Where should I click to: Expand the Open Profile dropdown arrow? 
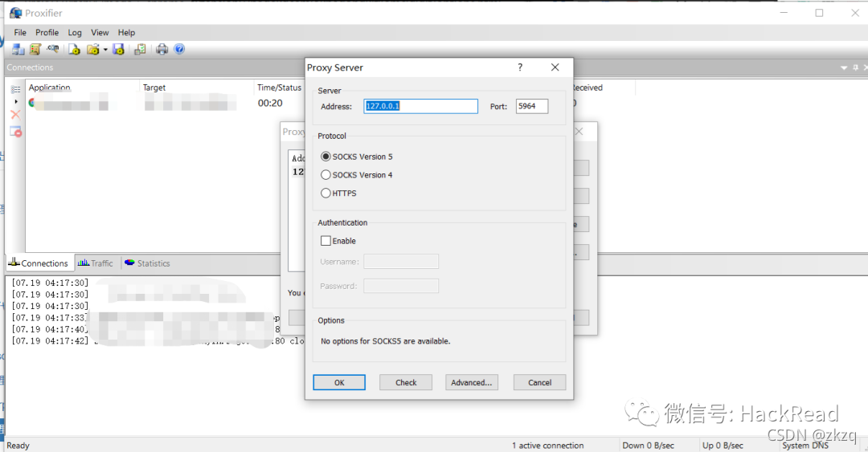[x=105, y=50]
